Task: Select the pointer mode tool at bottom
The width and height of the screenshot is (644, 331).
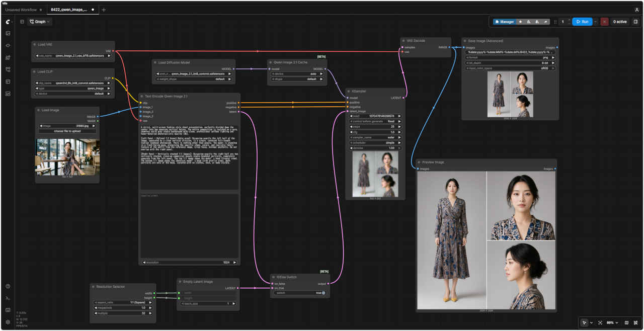Action: point(584,322)
